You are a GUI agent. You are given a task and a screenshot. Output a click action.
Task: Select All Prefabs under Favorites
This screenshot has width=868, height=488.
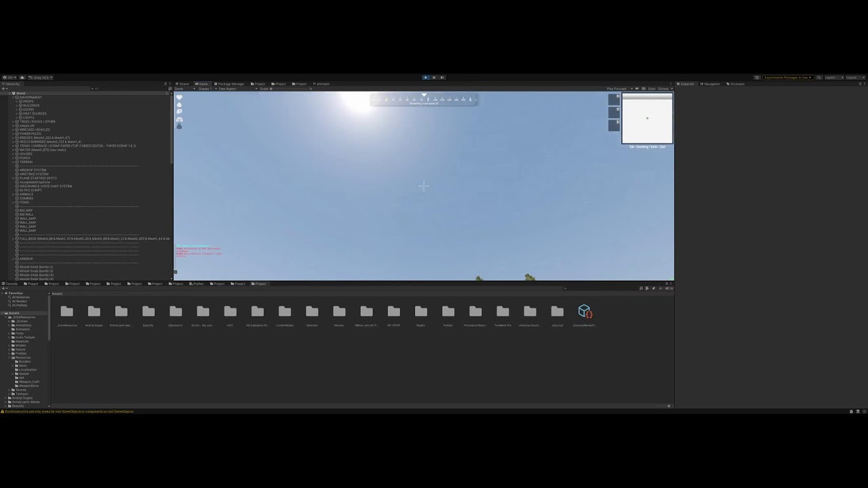click(20, 305)
